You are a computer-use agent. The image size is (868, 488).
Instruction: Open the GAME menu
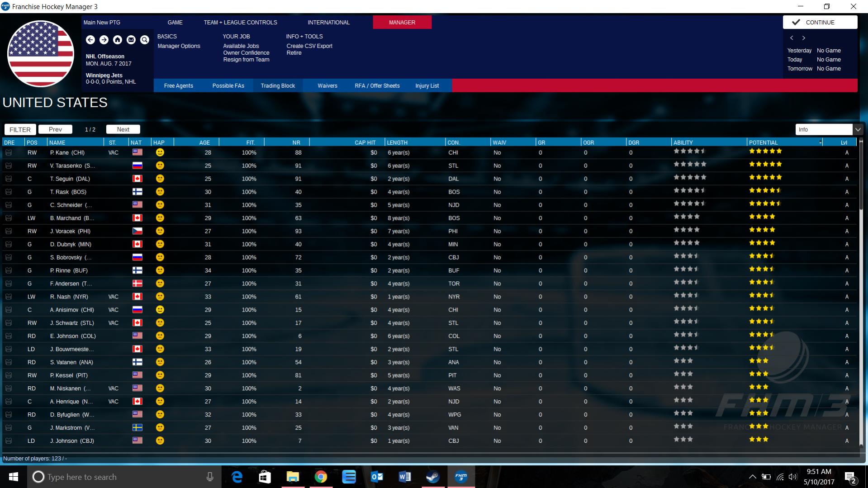point(175,22)
